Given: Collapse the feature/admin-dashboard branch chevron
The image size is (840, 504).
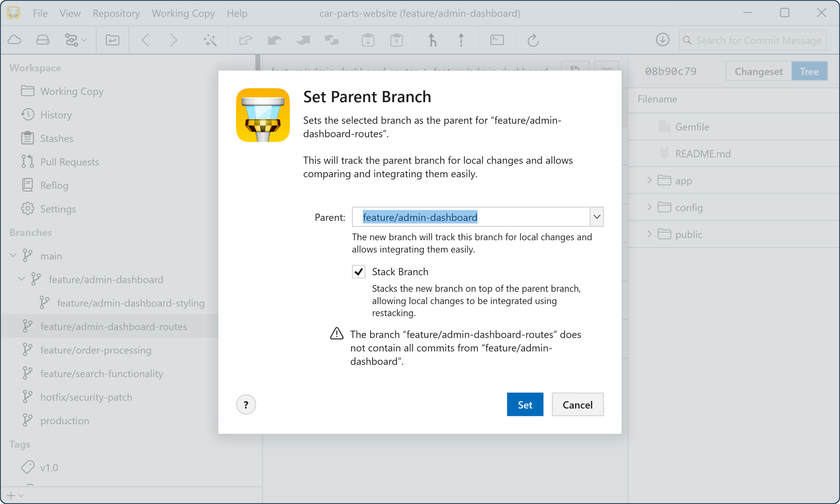Looking at the screenshot, I should [x=21, y=279].
